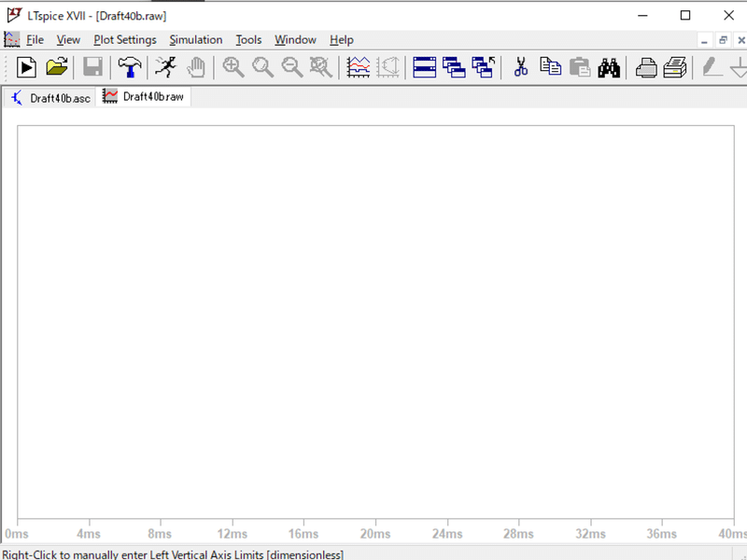Click the Pan magnifier icon
747x560 pixels.
point(262,67)
